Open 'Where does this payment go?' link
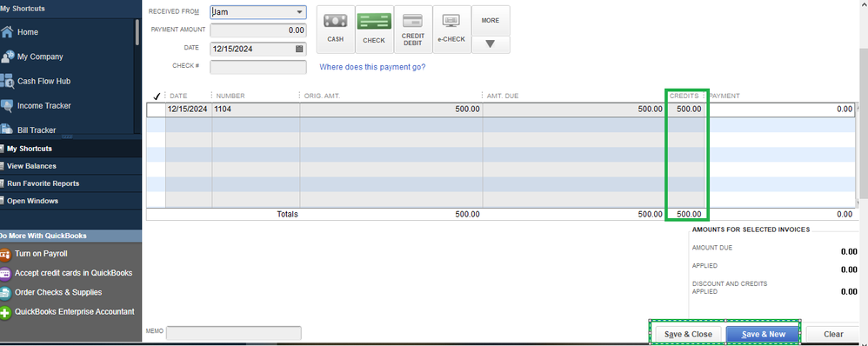868x346 pixels. point(372,67)
